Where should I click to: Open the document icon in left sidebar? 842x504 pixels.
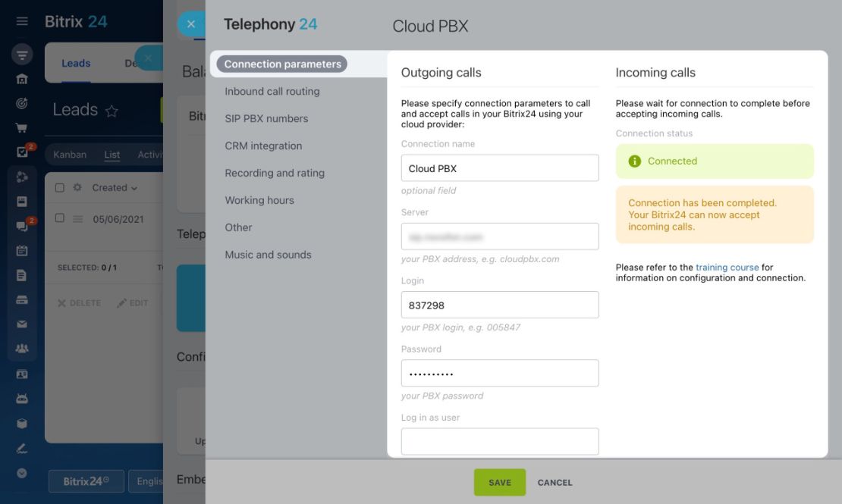tap(22, 275)
